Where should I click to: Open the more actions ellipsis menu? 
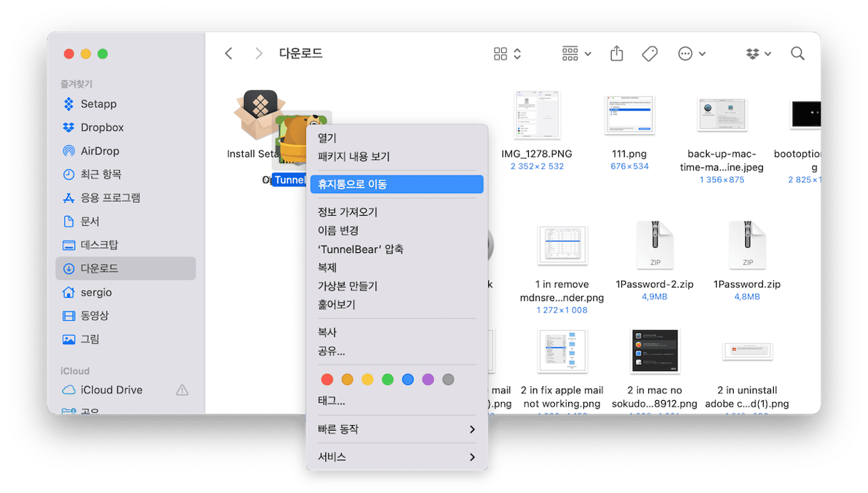(692, 54)
